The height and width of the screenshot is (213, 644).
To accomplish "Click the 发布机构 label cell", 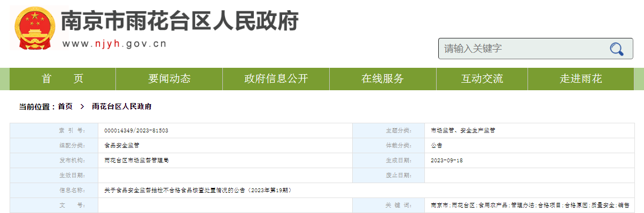I will (x=54, y=160).
